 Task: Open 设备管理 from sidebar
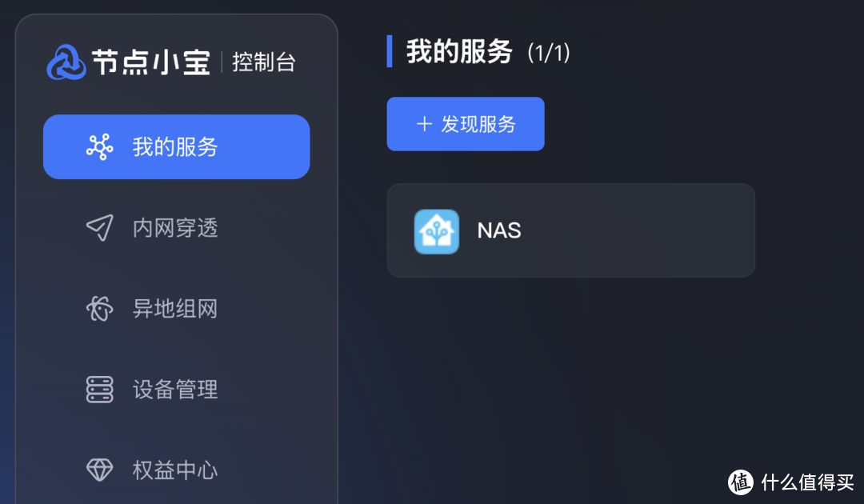pos(175,390)
